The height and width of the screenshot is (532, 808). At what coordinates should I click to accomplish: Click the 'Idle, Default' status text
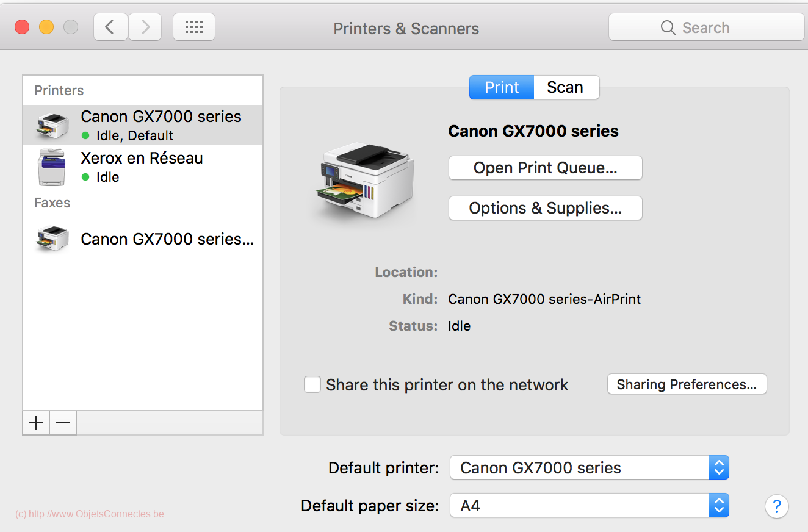click(135, 135)
